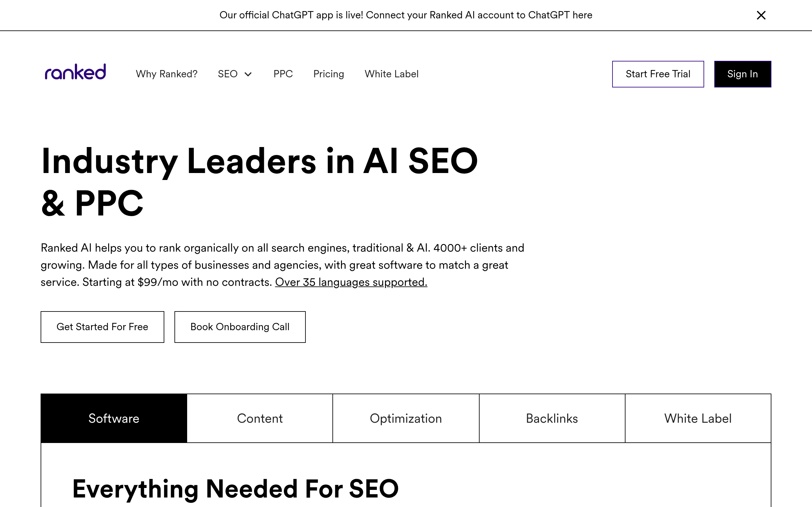Image resolution: width=812 pixels, height=507 pixels.
Task: Select the White Label tab
Action: coord(698,418)
